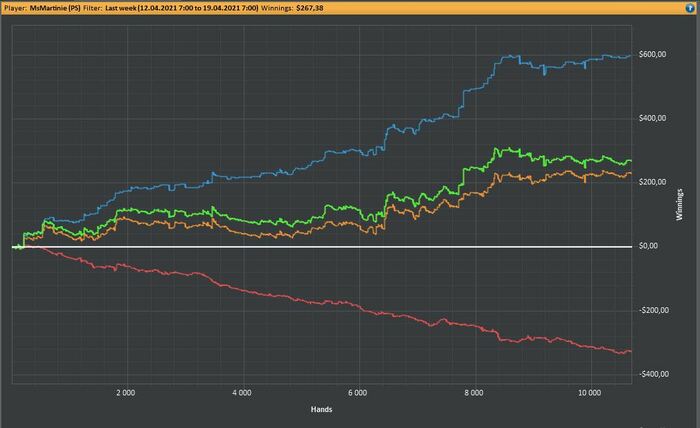Click the $200,00 axis label
The width and height of the screenshot is (700, 428).
pyautogui.click(x=652, y=182)
